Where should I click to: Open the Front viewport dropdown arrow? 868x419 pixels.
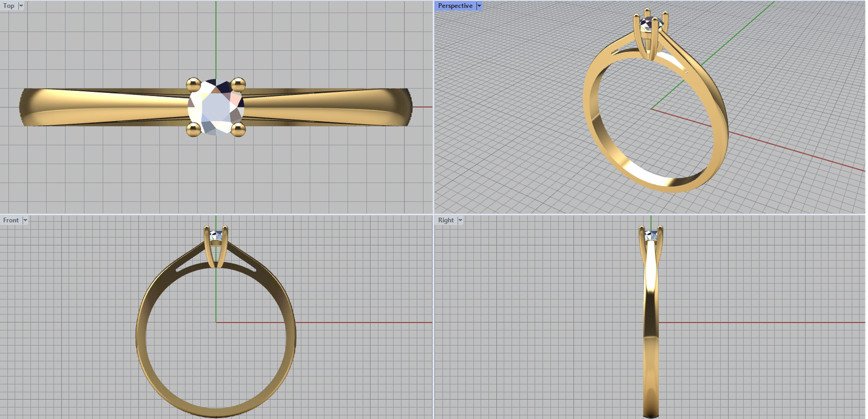point(25,220)
